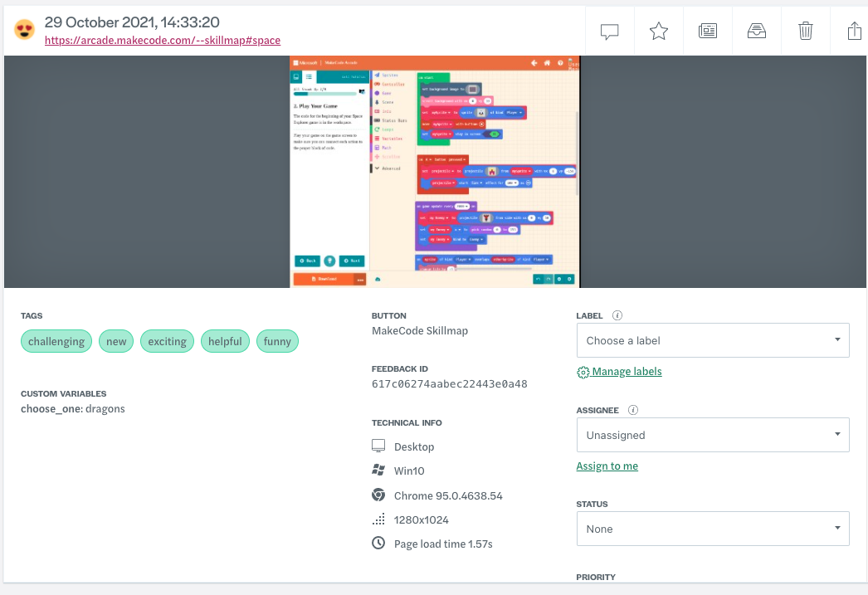
Task: Open the comment speech bubble icon
Action: coord(609,31)
